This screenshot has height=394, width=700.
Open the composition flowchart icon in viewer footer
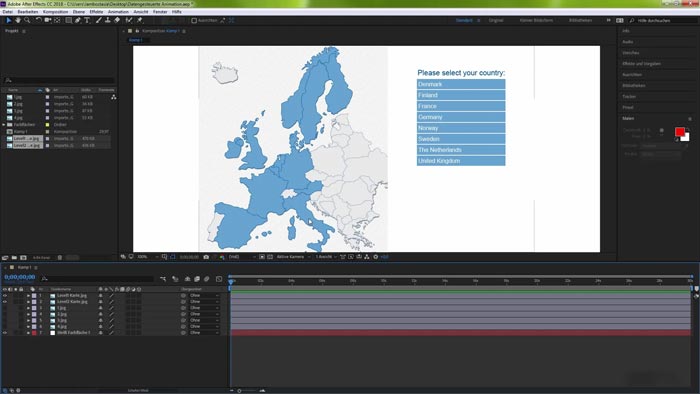pyautogui.click(x=367, y=257)
